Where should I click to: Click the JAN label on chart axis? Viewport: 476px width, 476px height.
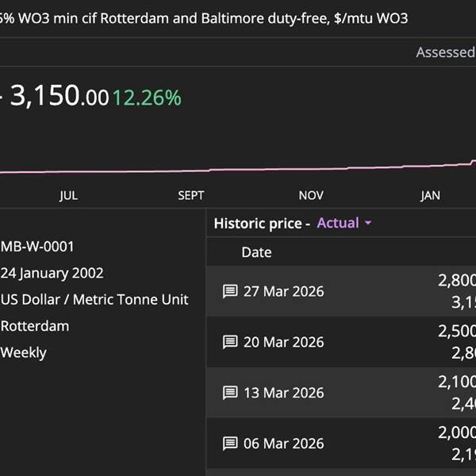tap(430, 195)
